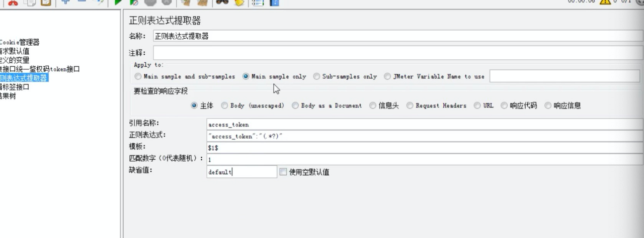This screenshot has width=644, height=238.
Task: Select 'Request Headers' radio option
Action: click(410, 106)
